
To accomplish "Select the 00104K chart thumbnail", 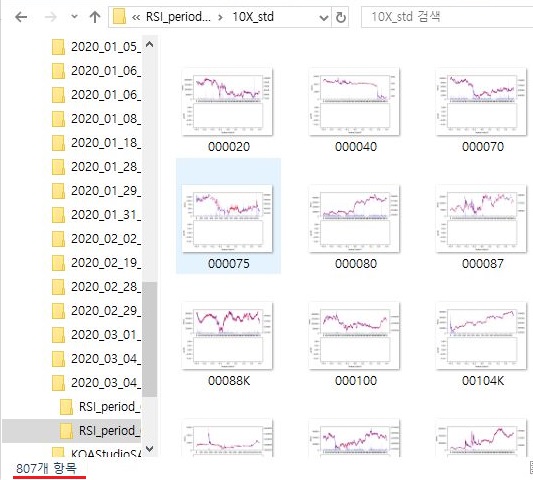I will point(481,336).
